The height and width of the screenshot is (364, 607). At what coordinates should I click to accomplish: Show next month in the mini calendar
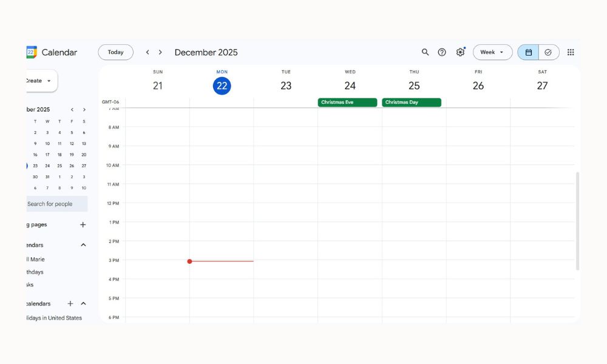pyautogui.click(x=84, y=110)
